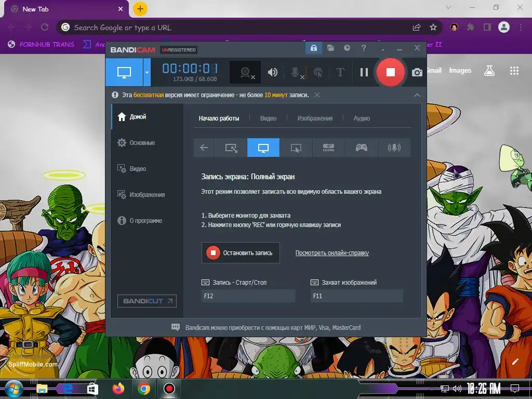Collapse the Bandicam panel with the chevron
Viewport: 532px width, 399px height.
(x=417, y=96)
